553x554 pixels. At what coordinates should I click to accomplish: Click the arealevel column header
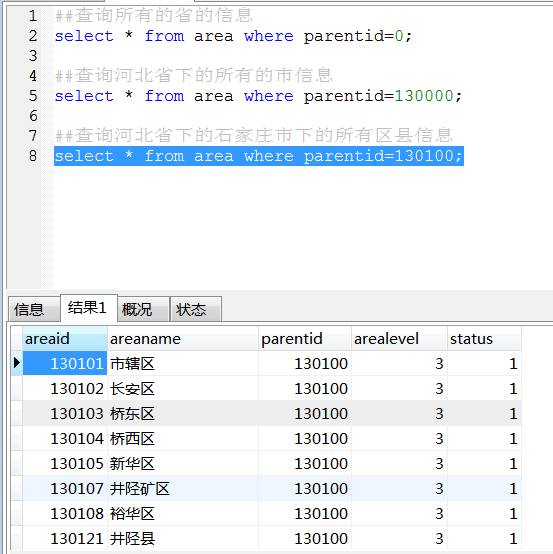click(x=399, y=339)
